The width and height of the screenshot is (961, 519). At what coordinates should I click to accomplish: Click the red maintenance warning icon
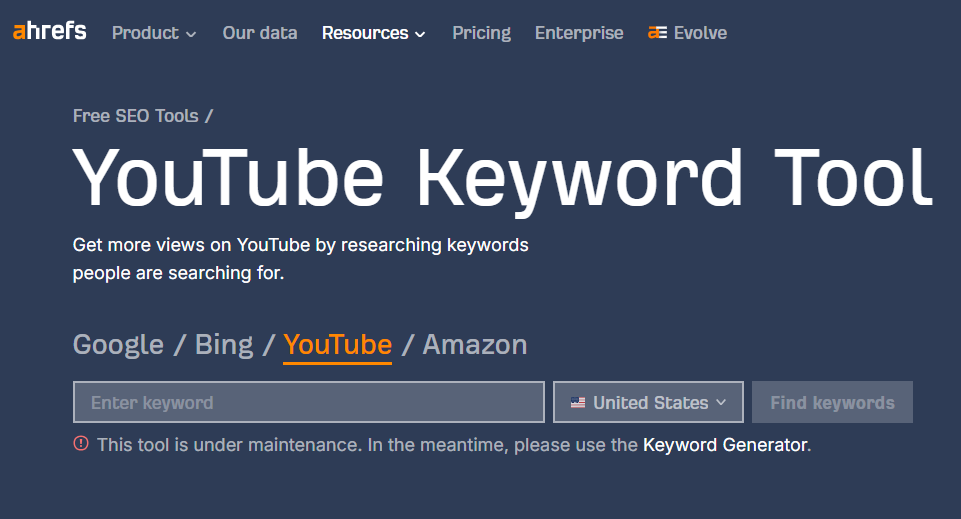click(x=81, y=444)
